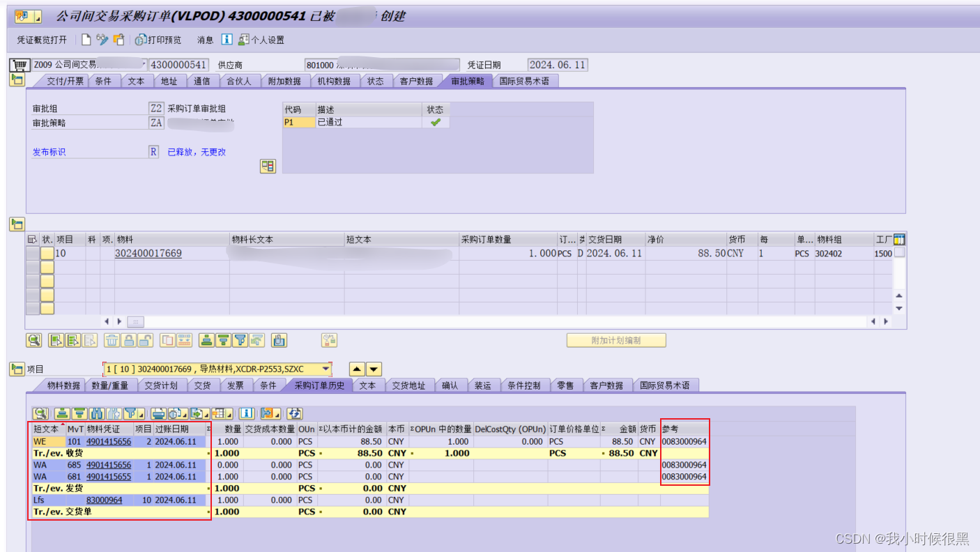Select item row 10 via row selector
This screenshot has height=552, width=980.
pyautogui.click(x=33, y=254)
